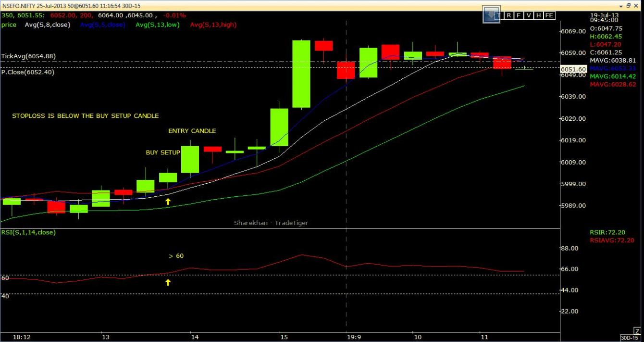Image resolution: width=644 pixels, height=342 pixels.
Task: Click the price legend label
Action: tap(9, 25)
